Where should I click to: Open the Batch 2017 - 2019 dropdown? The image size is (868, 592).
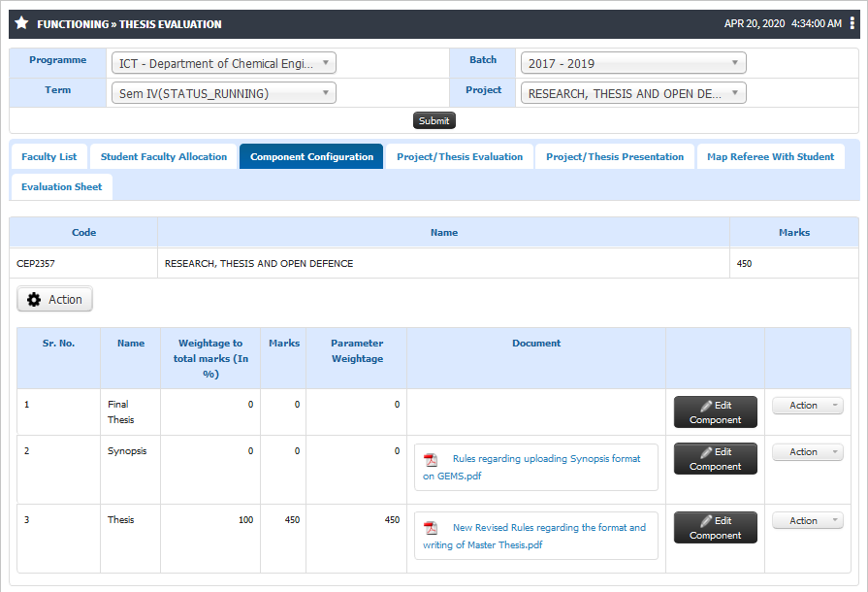(x=633, y=63)
